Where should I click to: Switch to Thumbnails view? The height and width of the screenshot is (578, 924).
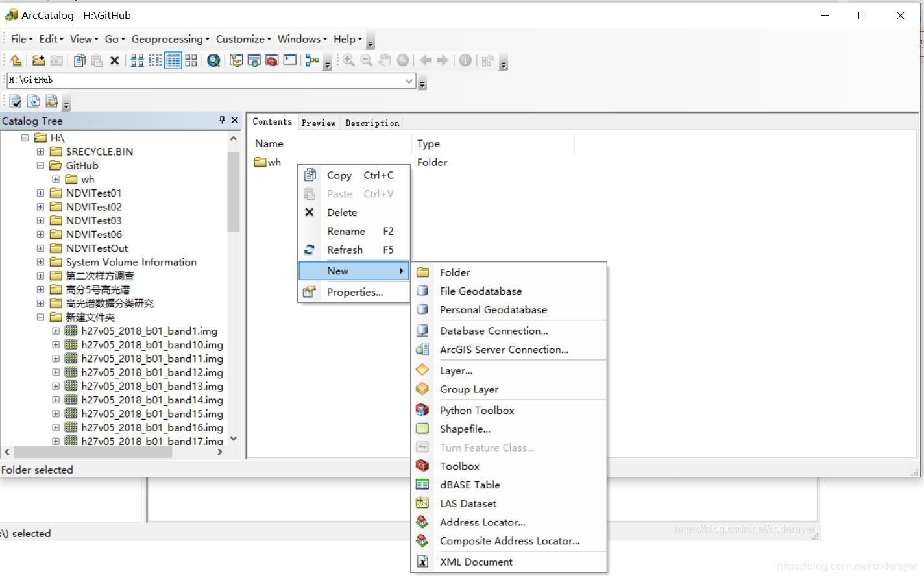(191, 60)
